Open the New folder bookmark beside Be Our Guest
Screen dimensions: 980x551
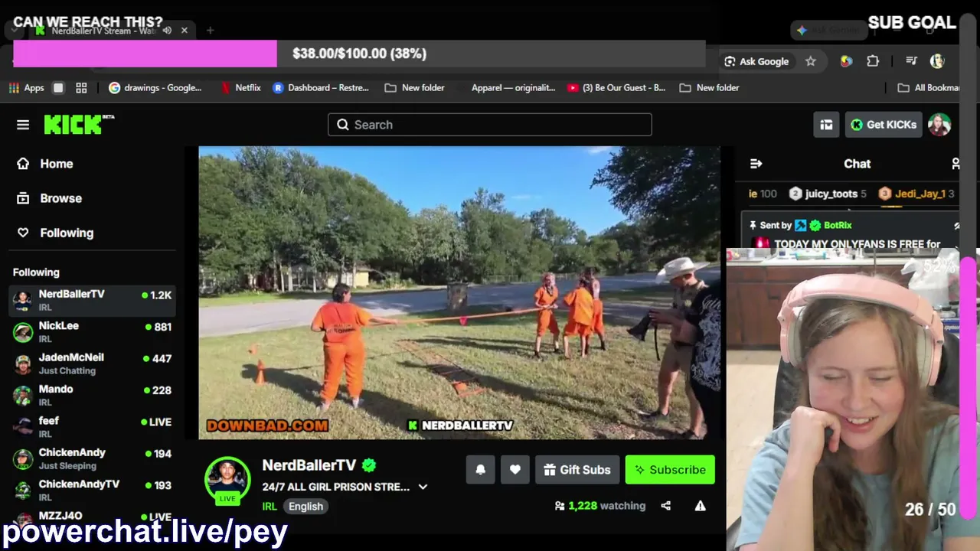coord(709,88)
